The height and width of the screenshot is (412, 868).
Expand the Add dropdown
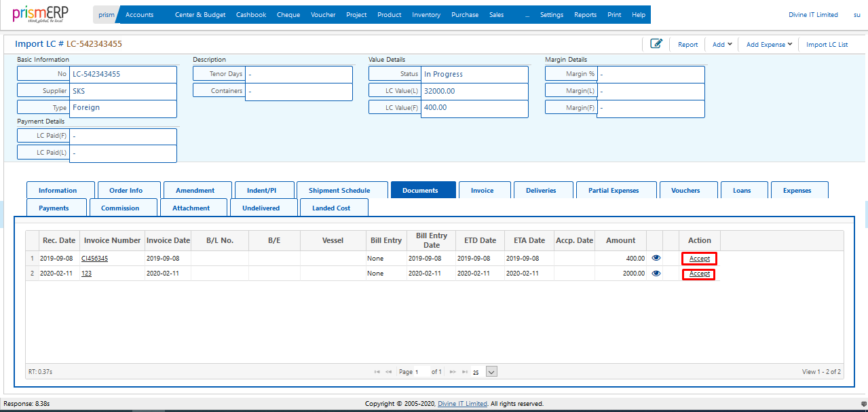(721, 43)
